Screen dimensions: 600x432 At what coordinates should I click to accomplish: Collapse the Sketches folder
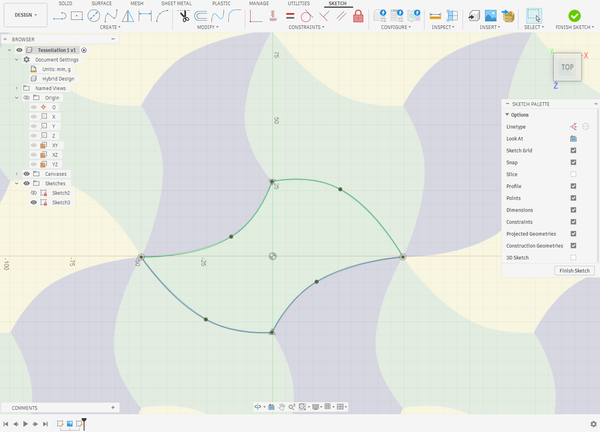[x=16, y=183]
